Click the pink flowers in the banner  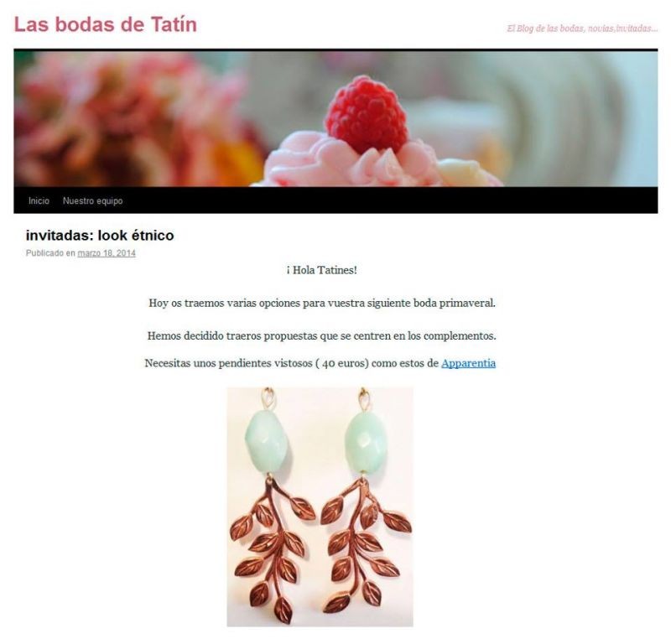pos(128,118)
